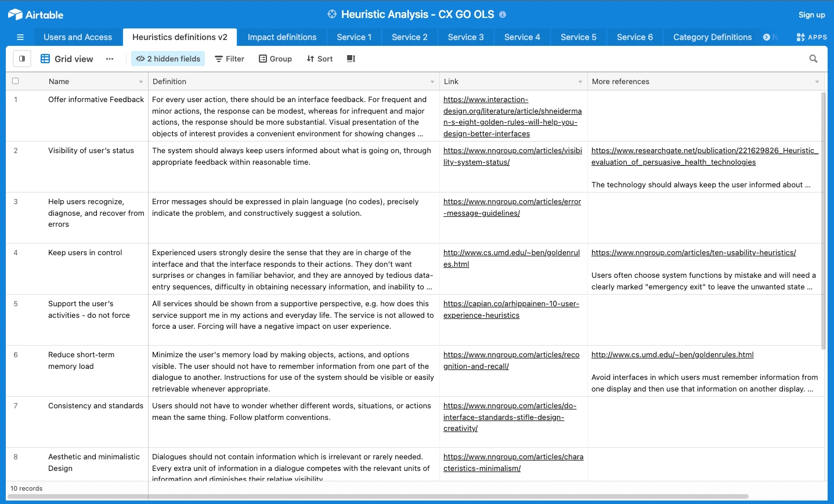Select 'Consistency and standards' cell

pyautogui.click(x=96, y=422)
